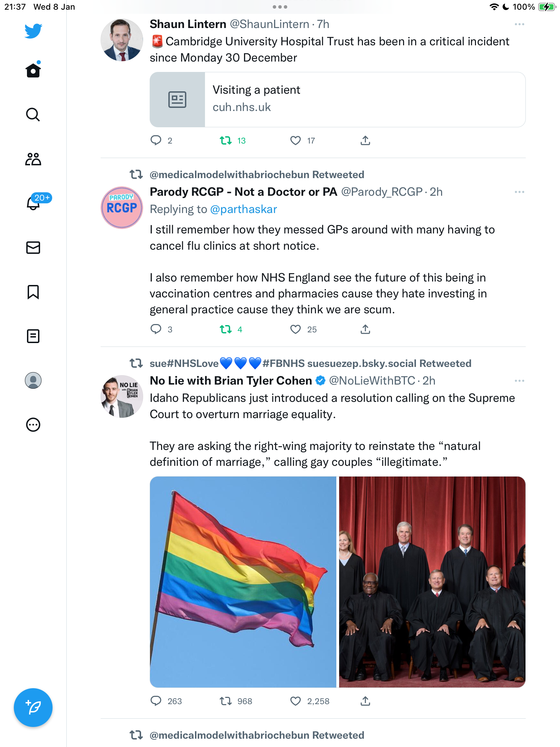Screen dimensions: 560x747
Task: Open the Home timeline icon
Action: (33, 70)
